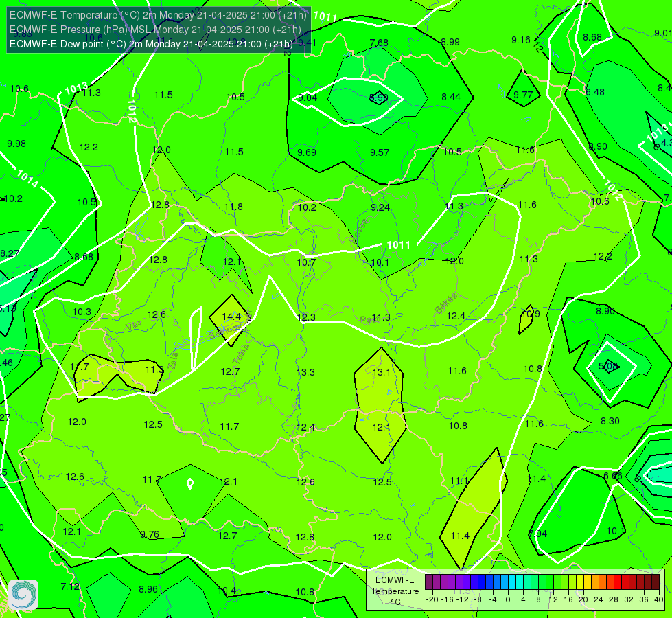
Task: Click the 13.1 temperature value
Action: point(382,371)
